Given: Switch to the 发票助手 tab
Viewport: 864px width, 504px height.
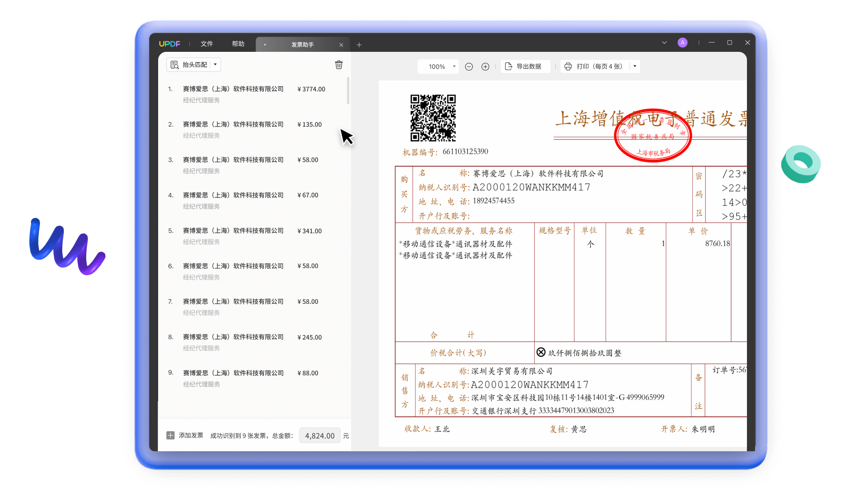Looking at the screenshot, I should [x=302, y=45].
